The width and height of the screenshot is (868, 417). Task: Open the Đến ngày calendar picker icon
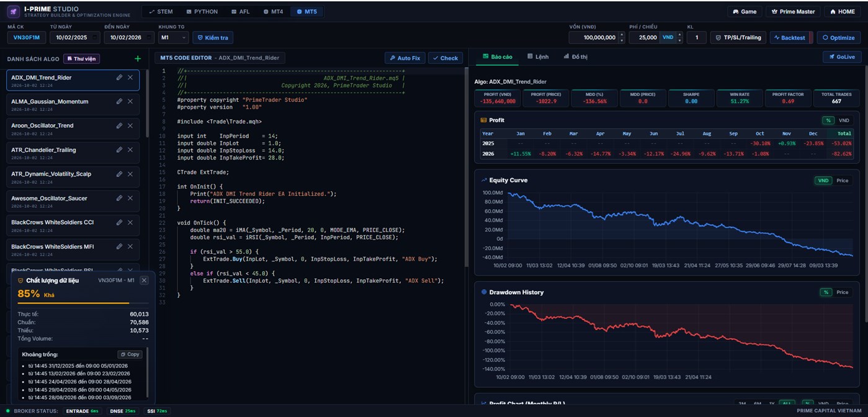pos(148,37)
